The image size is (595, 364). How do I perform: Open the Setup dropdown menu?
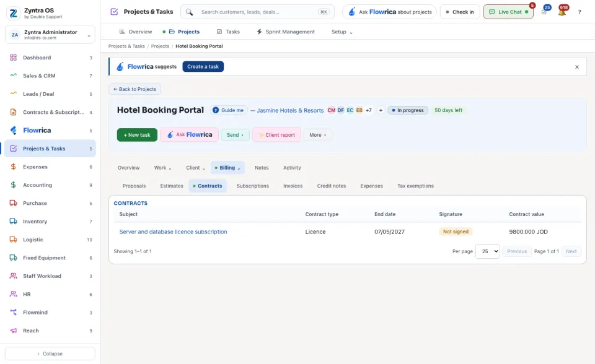point(342,32)
